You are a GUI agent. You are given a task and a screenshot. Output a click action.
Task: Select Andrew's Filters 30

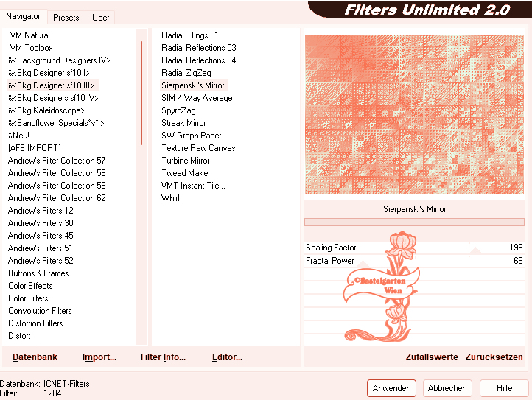[x=41, y=223]
